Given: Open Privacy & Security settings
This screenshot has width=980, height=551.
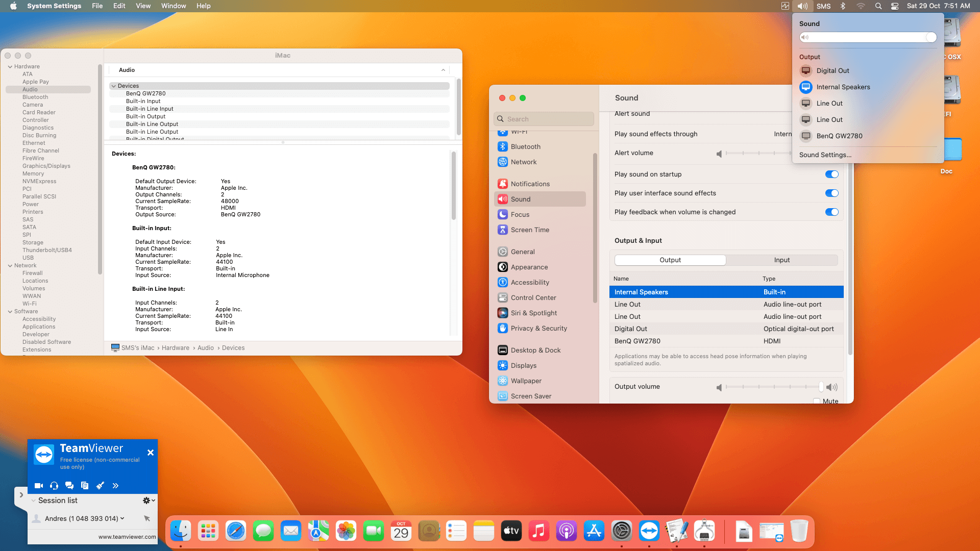Looking at the screenshot, I should click(538, 328).
